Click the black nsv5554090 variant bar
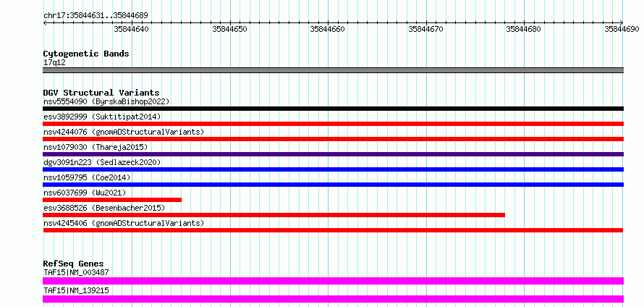This screenshot has height=307, width=644. (333, 109)
